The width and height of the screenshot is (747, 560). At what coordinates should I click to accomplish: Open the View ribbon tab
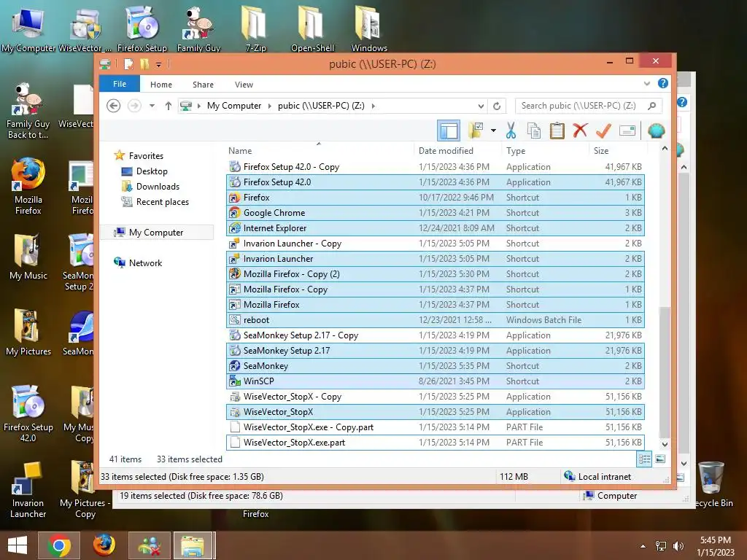pos(244,85)
